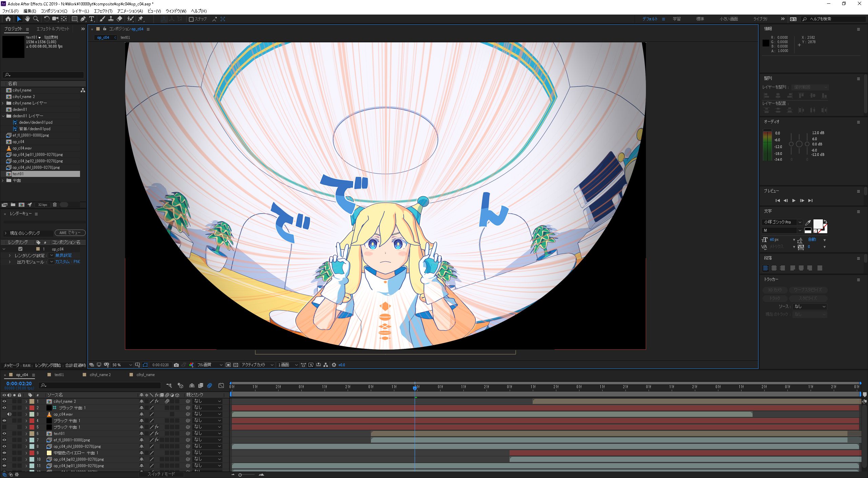Open composition mini-flowchart in timeline
Image resolution: width=868 pixels, height=478 pixels.
click(x=169, y=385)
